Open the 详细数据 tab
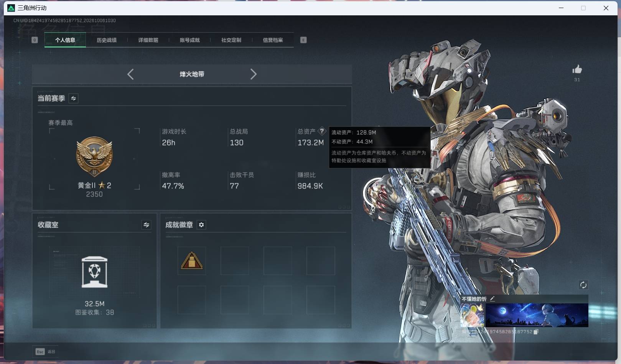 148,40
